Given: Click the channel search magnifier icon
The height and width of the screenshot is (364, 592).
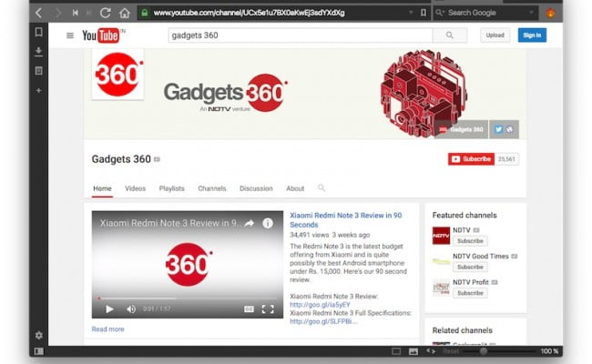Looking at the screenshot, I should 322,187.
